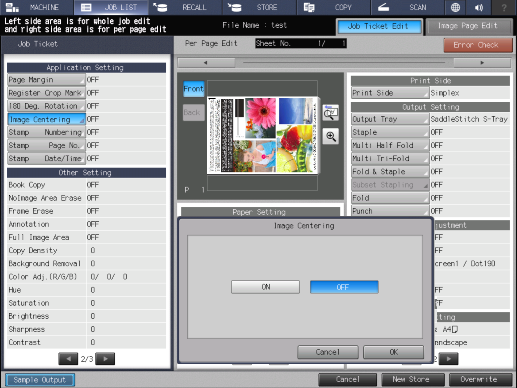This screenshot has height=388, width=517.
Task: Click the Overwrite button
Action: (480, 380)
